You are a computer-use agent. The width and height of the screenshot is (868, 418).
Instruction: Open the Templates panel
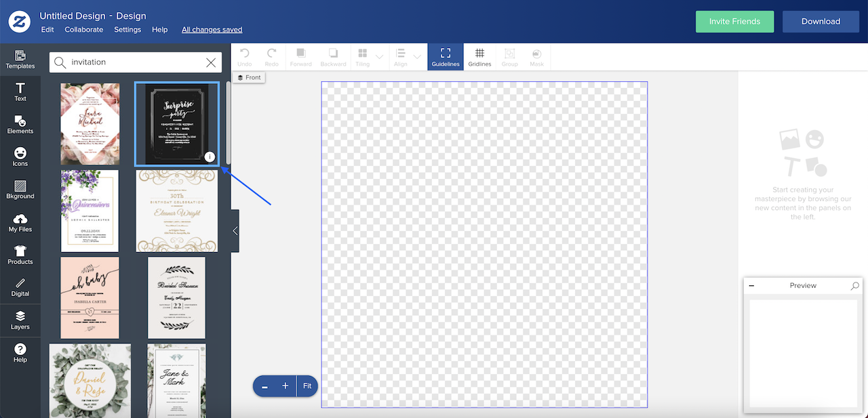pyautogui.click(x=20, y=60)
